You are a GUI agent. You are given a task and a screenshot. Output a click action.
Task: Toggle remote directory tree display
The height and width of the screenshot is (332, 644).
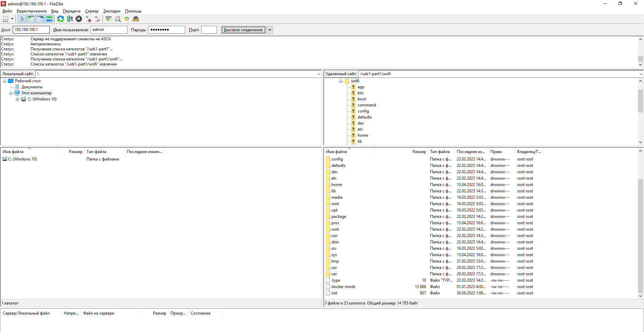pos(40,19)
